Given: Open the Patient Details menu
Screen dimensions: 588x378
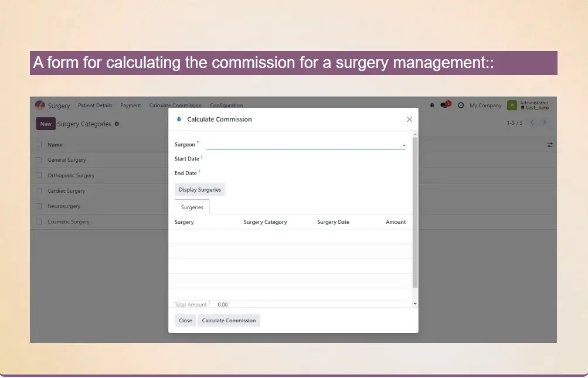Looking at the screenshot, I should (95, 105).
